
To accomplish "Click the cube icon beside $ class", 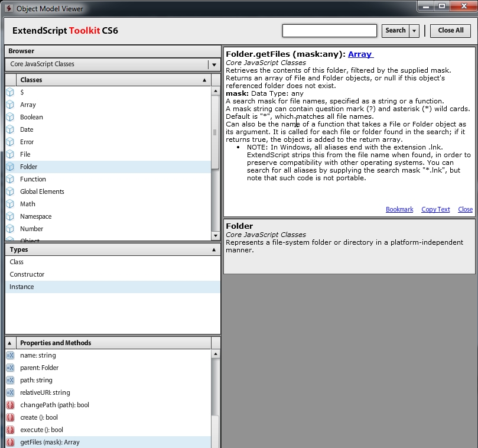I will tap(10, 92).
